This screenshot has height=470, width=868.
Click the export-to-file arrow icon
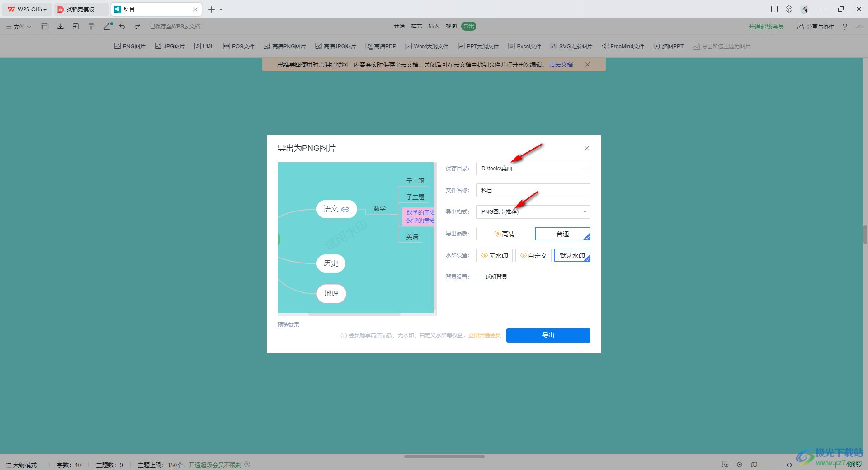(x=76, y=26)
